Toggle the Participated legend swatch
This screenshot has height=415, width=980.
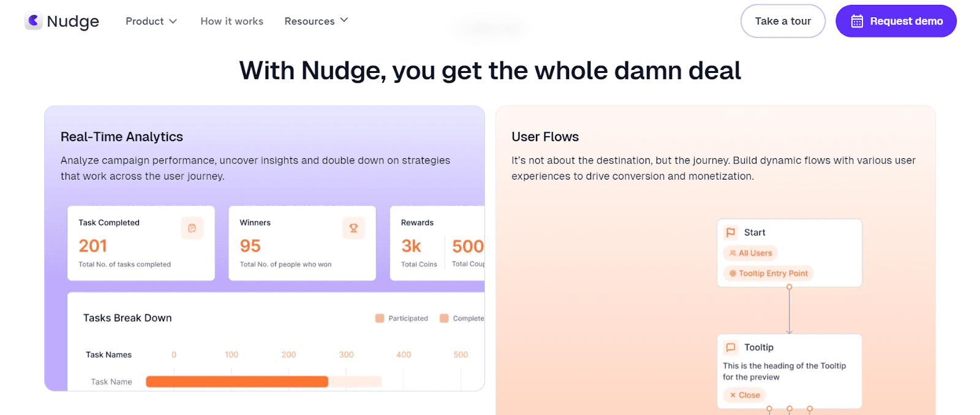[380, 318]
